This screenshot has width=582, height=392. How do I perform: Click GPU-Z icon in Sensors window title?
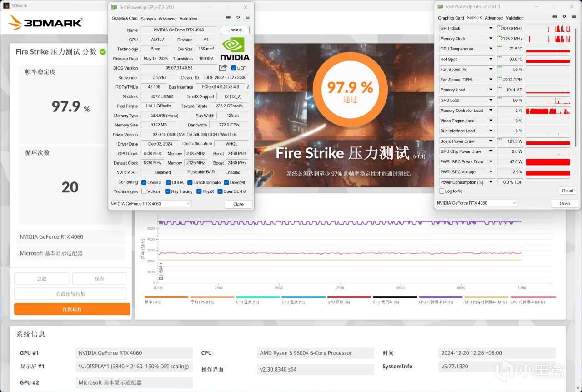point(440,6)
